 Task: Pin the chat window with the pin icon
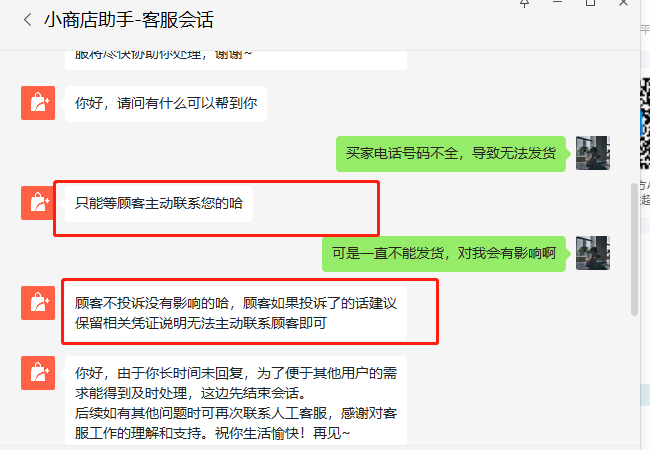point(524,3)
